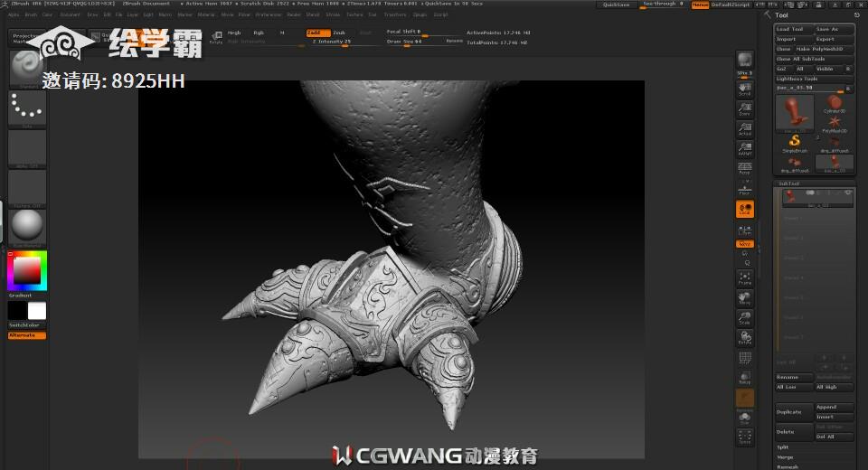Toggle the Transp transparency icon

click(744, 378)
